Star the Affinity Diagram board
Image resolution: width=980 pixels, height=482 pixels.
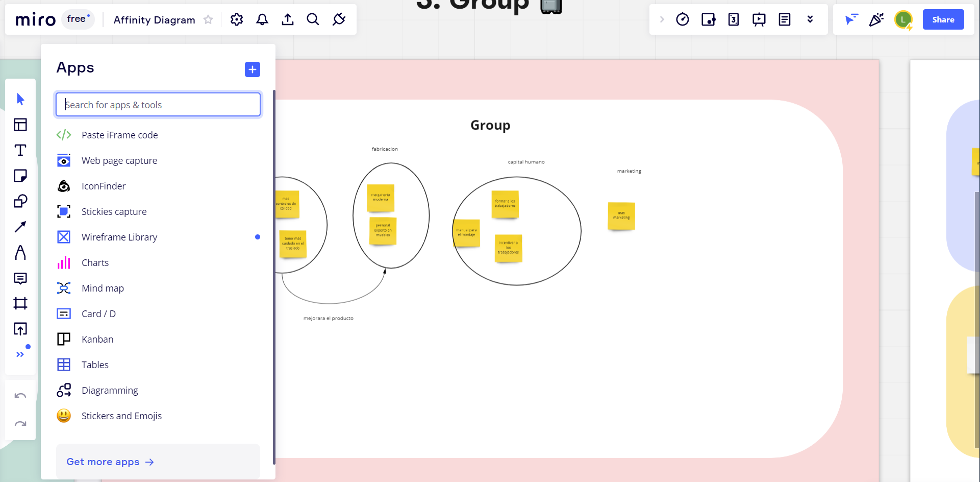208,19
